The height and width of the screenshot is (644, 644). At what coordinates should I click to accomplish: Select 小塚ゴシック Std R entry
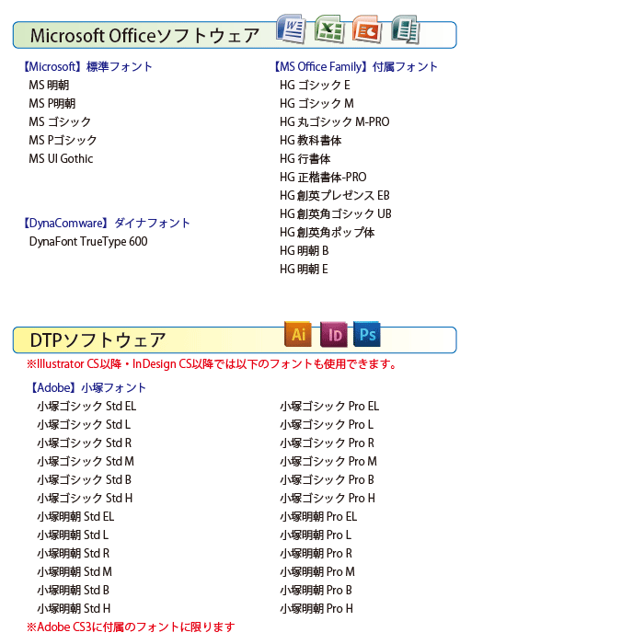(x=85, y=443)
